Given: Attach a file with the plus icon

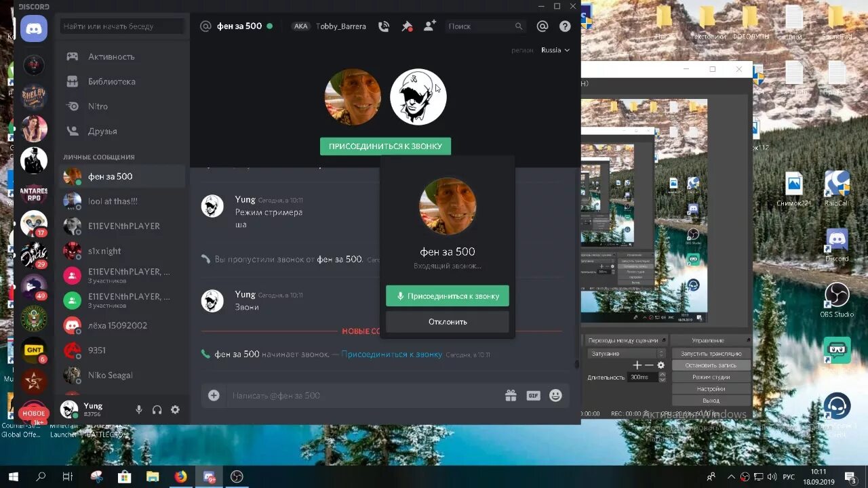Looking at the screenshot, I should (x=214, y=395).
